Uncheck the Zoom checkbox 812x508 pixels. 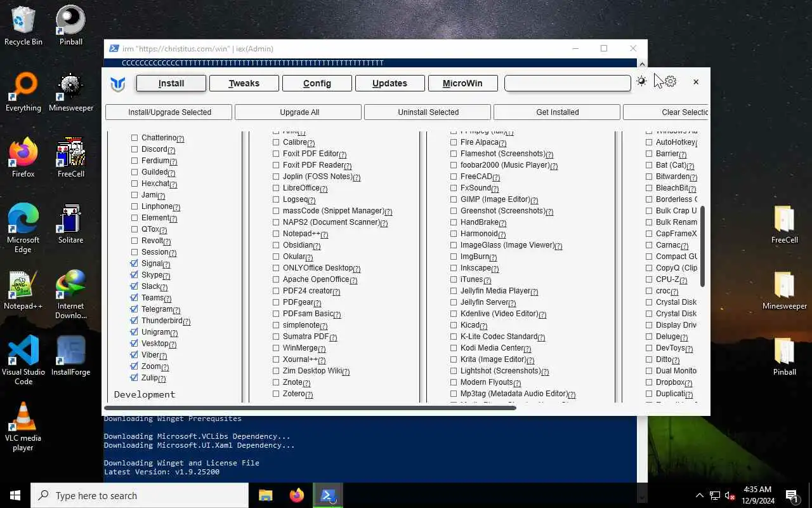point(134,366)
